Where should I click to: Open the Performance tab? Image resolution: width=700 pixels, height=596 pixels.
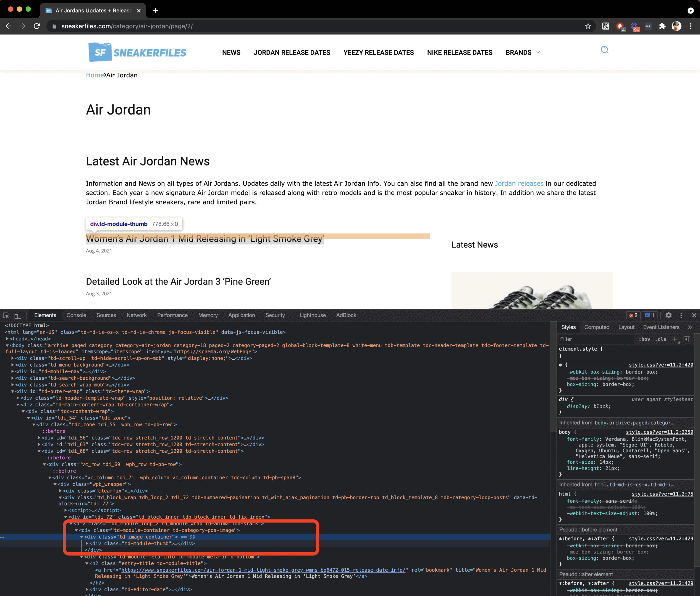click(172, 315)
